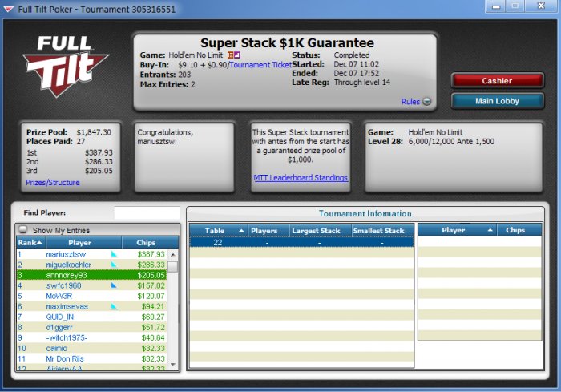Click the Find Player input field

[147, 212]
